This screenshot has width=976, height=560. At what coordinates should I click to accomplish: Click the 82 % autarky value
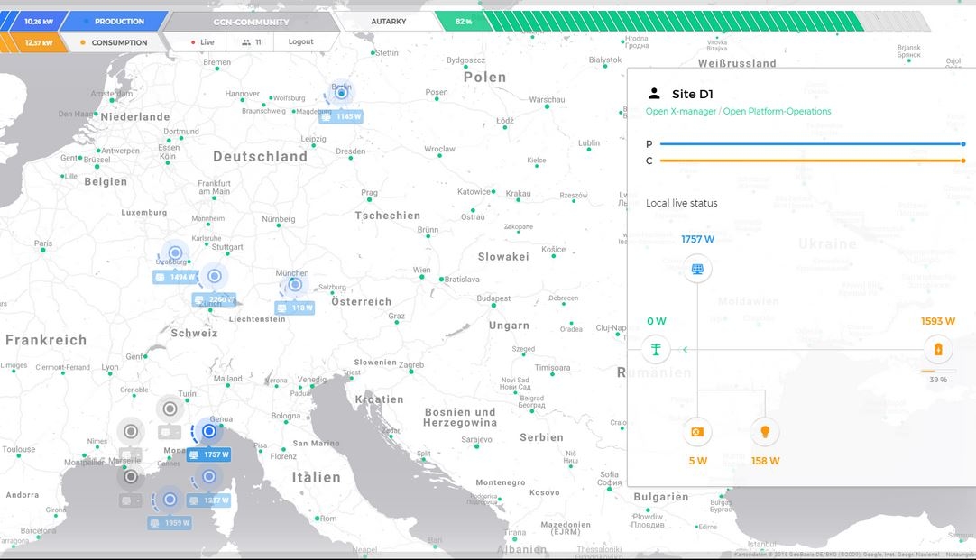tap(464, 21)
